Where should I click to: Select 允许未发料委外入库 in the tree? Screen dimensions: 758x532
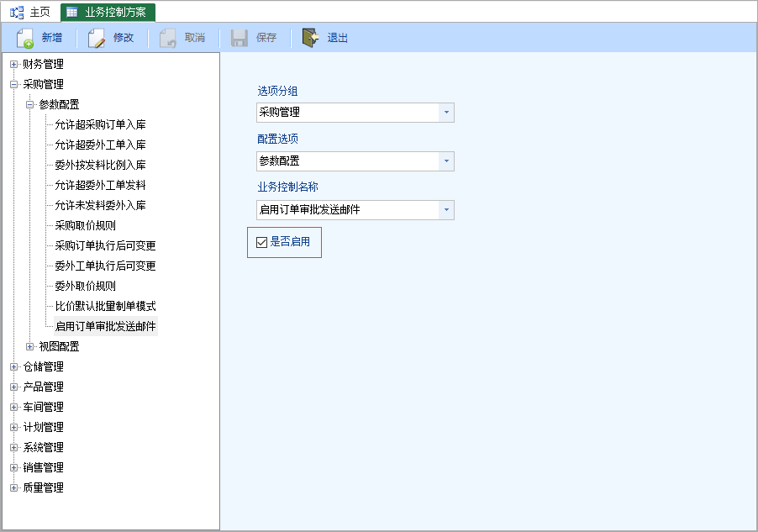(x=100, y=206)
